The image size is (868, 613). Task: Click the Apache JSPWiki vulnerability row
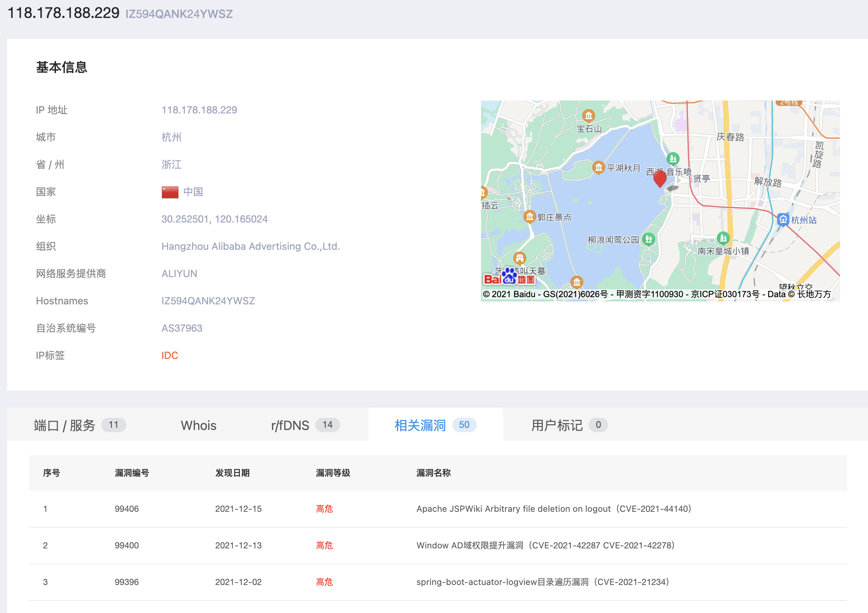point(554,509)
